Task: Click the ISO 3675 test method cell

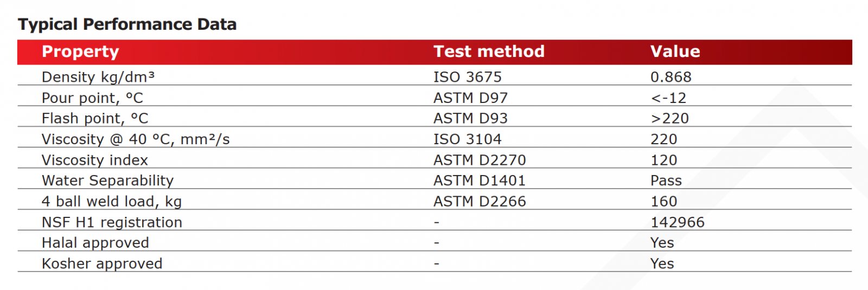Action: [x=467, y=77]
